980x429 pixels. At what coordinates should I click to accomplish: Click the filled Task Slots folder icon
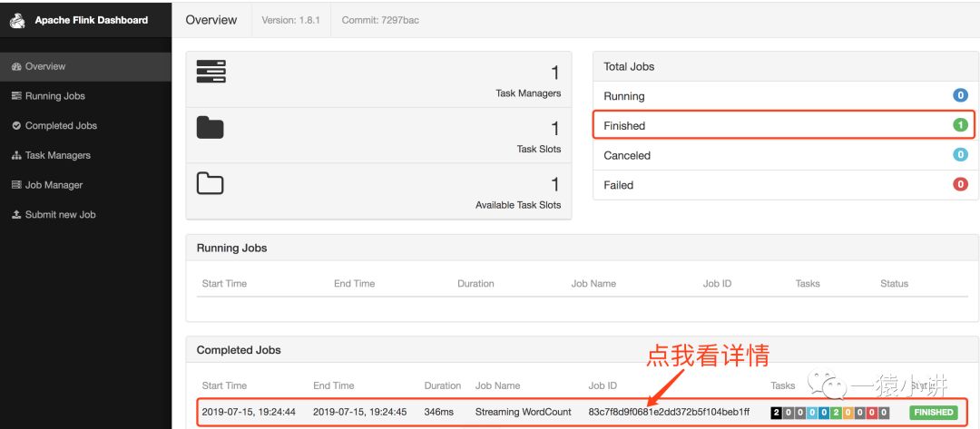(x=210, y=127)
